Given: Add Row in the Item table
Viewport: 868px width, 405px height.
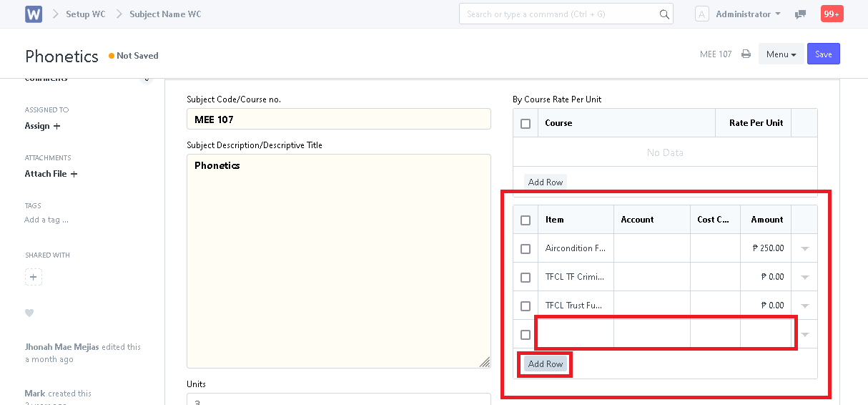Looking at the screenshot, I should (546, 364).
